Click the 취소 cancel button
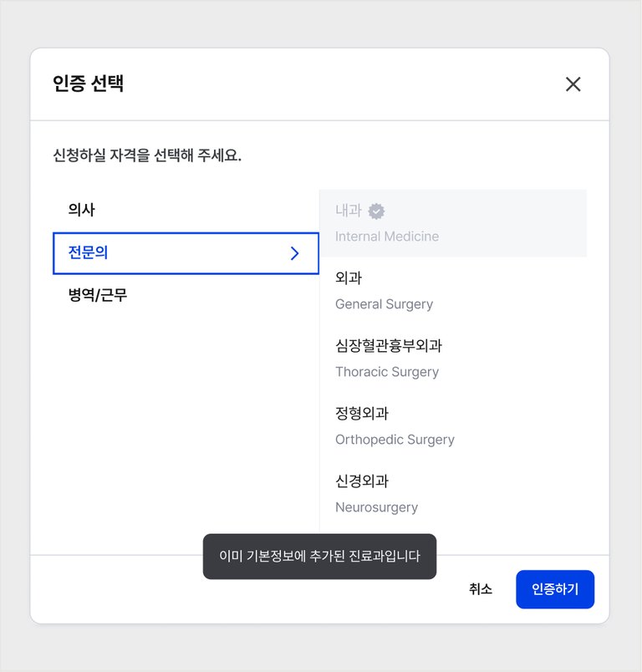Viewport: 642px width, 672px height. (x=481, y=589)
